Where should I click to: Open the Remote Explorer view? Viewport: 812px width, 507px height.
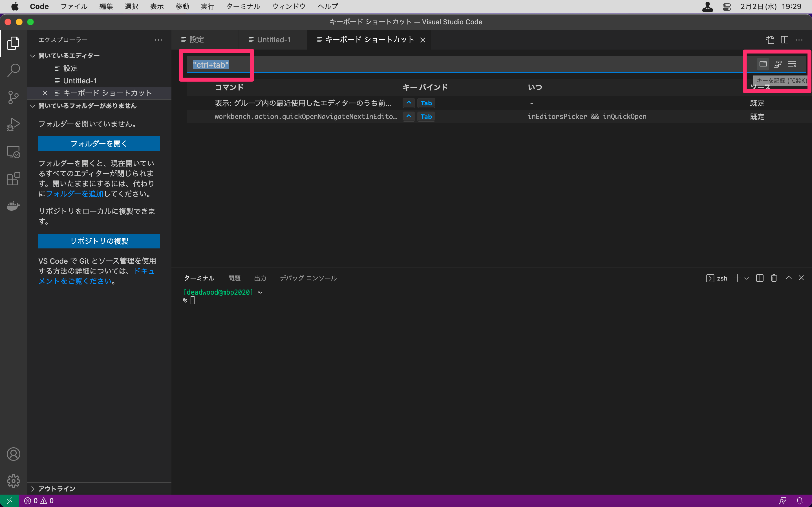click(x=14, y=152)
